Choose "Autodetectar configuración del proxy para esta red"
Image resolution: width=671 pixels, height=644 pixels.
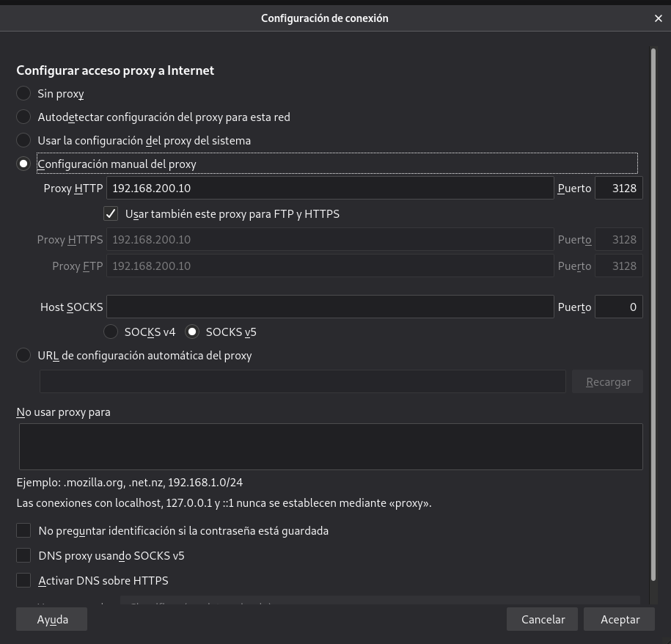[x=23, y=117]
